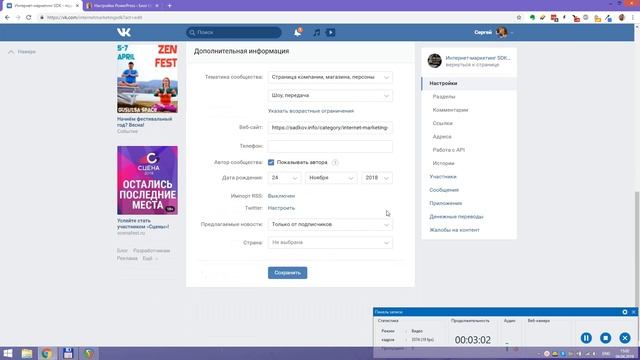Click the floppy disk taskbar icon

tap(68, 353)
